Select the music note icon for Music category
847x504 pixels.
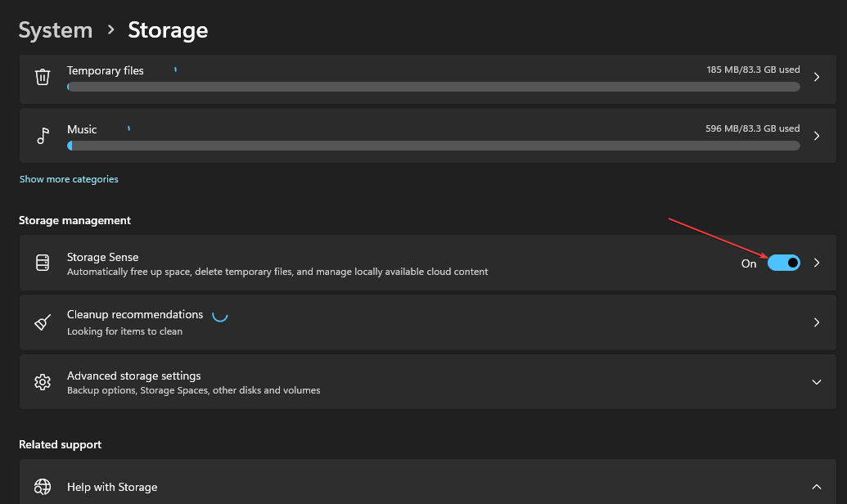pyautogui.click(x=42, y=135)
